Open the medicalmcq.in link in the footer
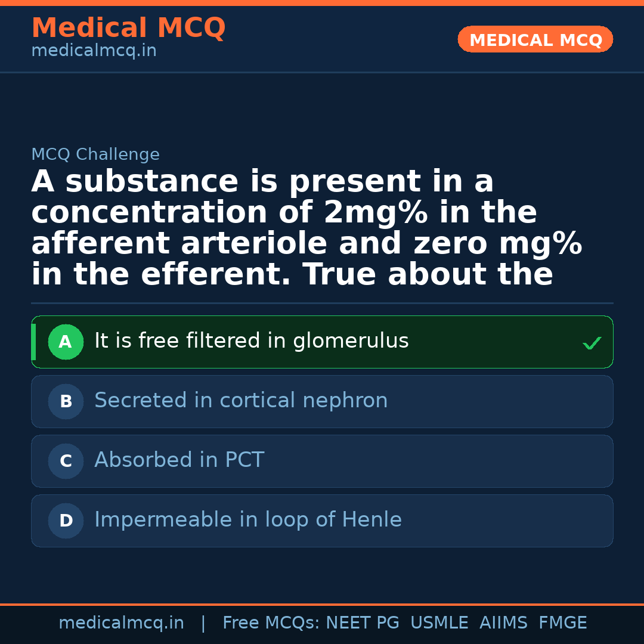The width and height of the screenshot is (644, 644). point(121,623)
